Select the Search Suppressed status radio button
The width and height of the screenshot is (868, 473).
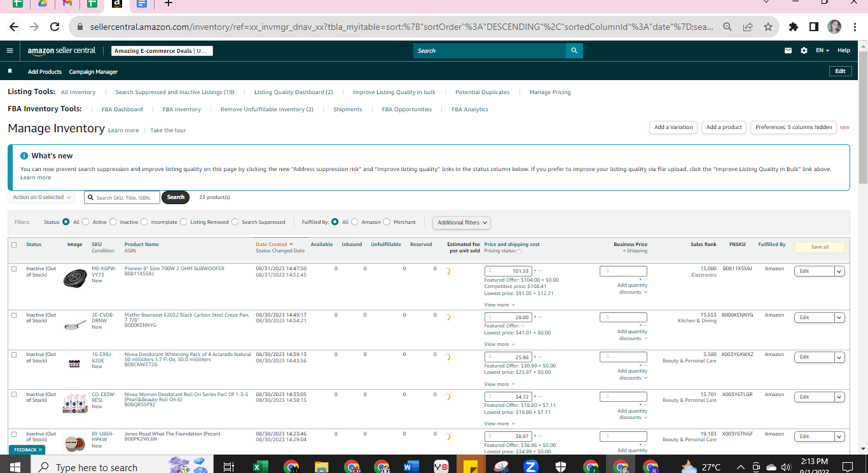pyautogui.click(x=235, y=222)
